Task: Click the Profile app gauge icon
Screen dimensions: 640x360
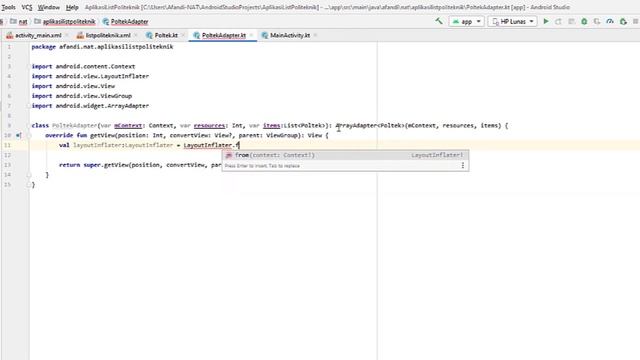Action: [x=610, y=21]
